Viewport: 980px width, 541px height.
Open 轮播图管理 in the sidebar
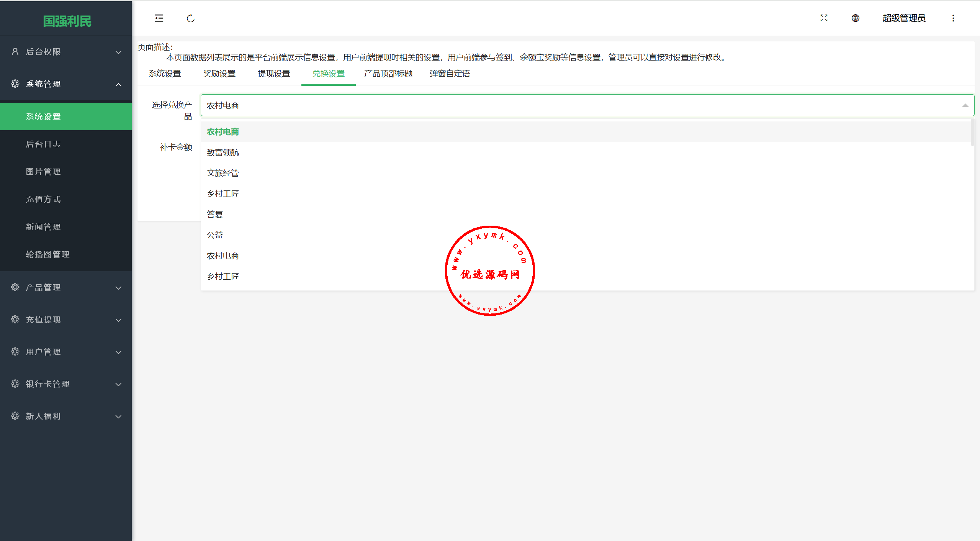(66, 254)
